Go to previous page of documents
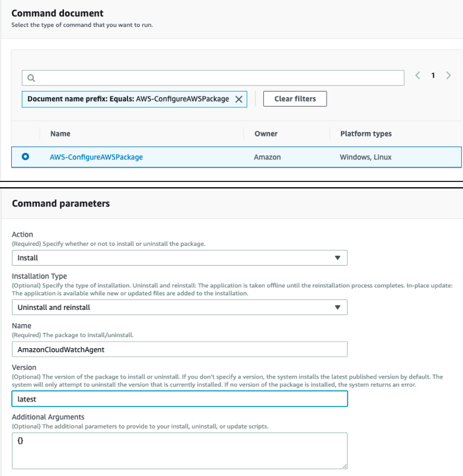The height and width of the screenshot is (476, 463). (417, 75)
